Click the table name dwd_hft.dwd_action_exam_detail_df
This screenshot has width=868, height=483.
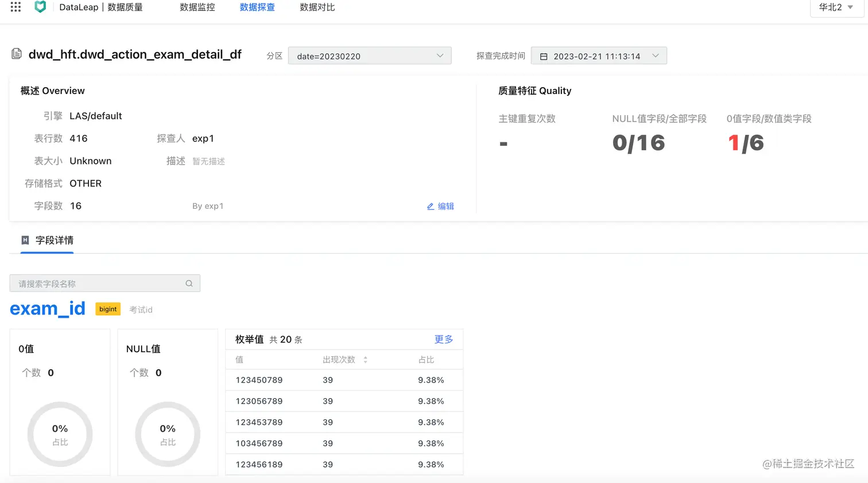point(135,54)
